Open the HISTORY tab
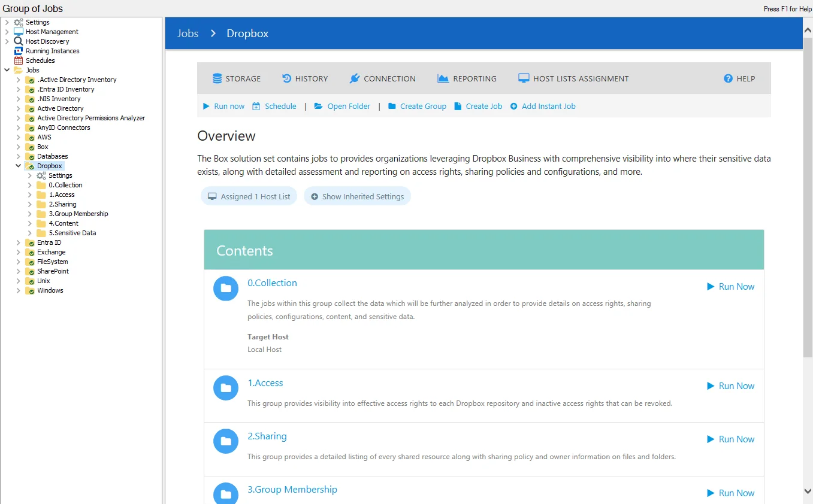This screenshot has height=504, width=813. (x=305, y=78)
